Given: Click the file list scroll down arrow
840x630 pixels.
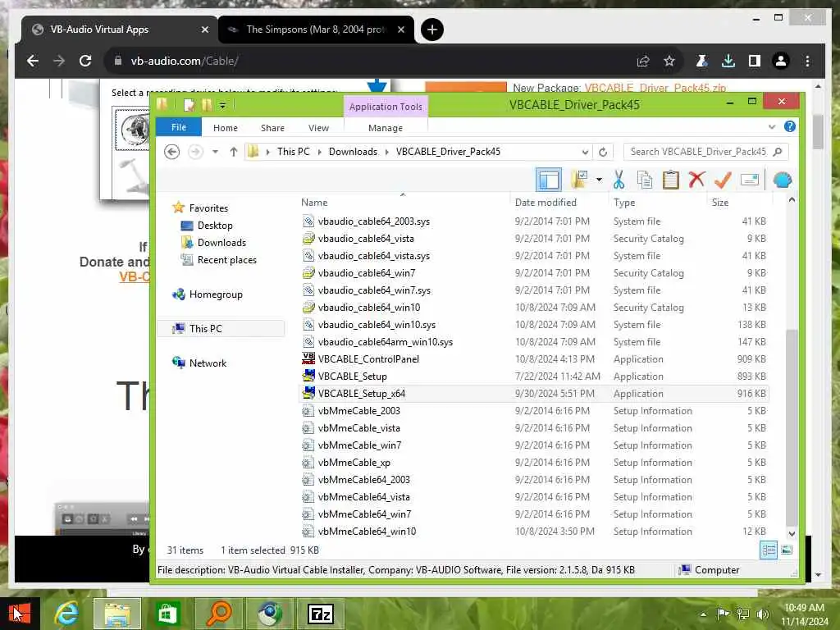Looking at the screenshot, I should (792, 533).
